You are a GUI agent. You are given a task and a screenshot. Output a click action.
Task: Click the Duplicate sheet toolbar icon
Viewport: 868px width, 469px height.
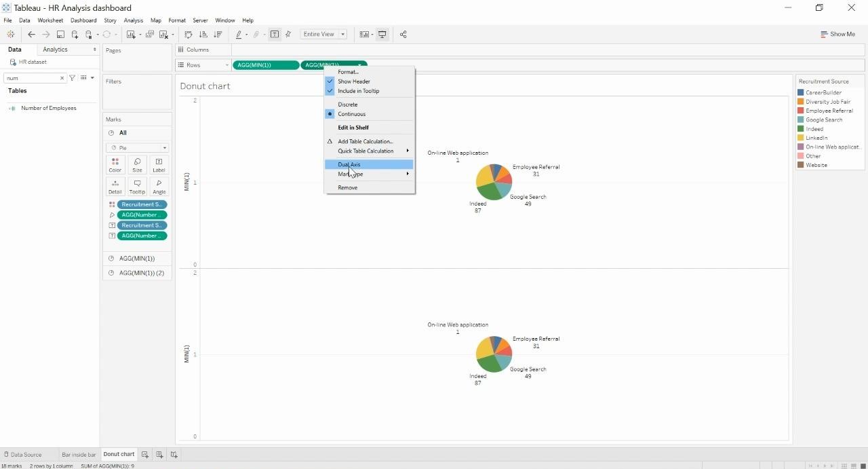[x=150, y=34]
